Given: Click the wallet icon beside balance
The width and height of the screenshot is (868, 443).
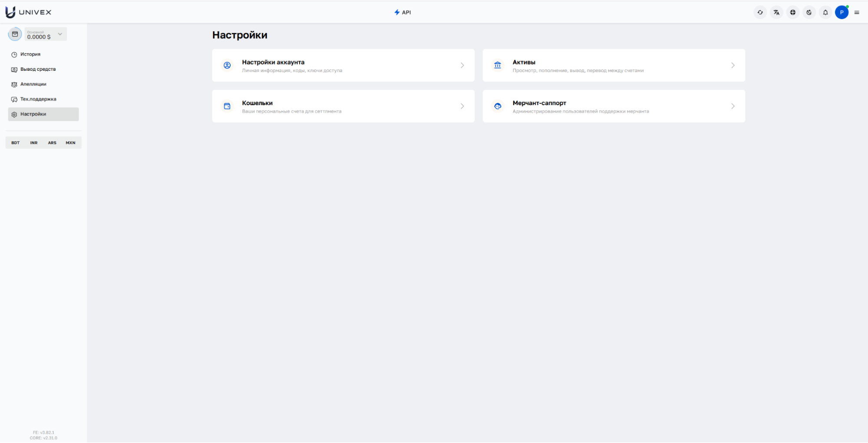Looking at the screenshot, I should pyautogui.click(x=15, y=34).
